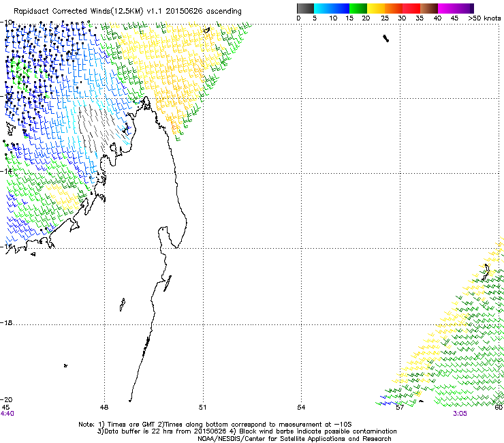
Task: Click the purple pass time '3:05'
Action: coord(460,414)
